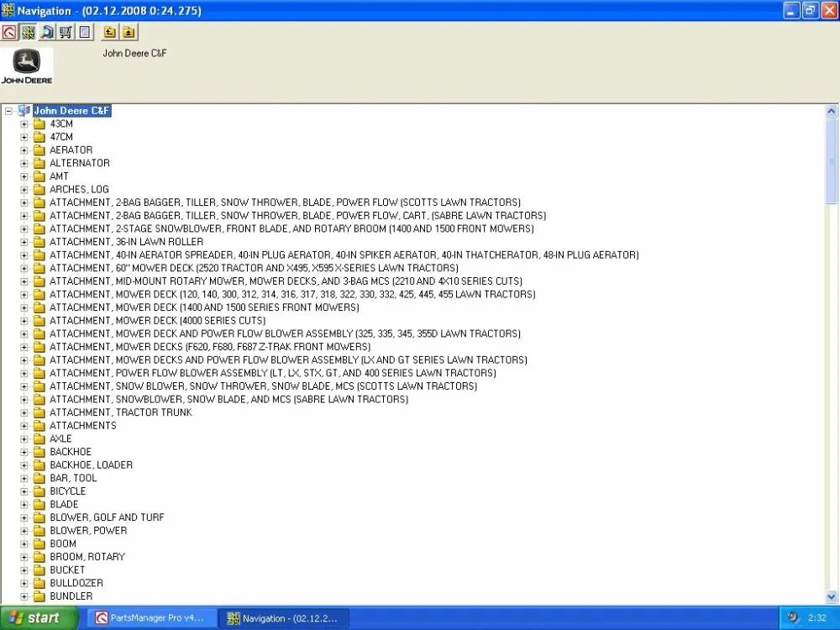Select MOWER DECK (120, 140, 300...) item
The image size is (840, 630).
click(x=292, y=294)
